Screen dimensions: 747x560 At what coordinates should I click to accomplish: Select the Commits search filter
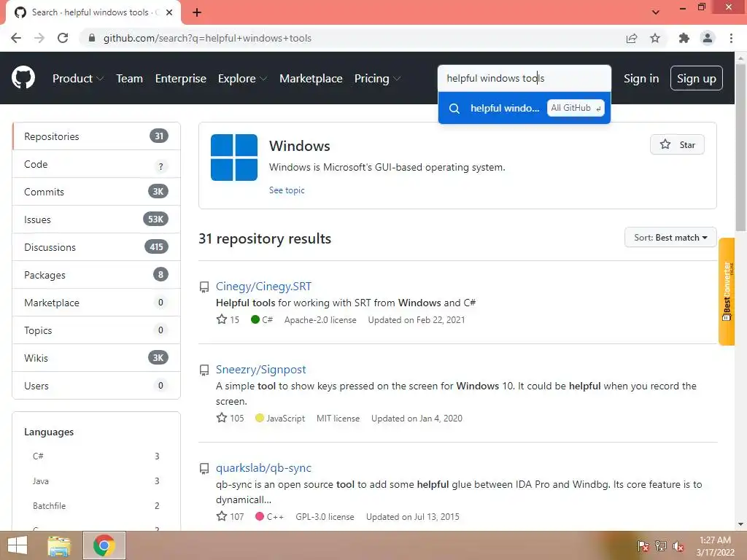96,192
